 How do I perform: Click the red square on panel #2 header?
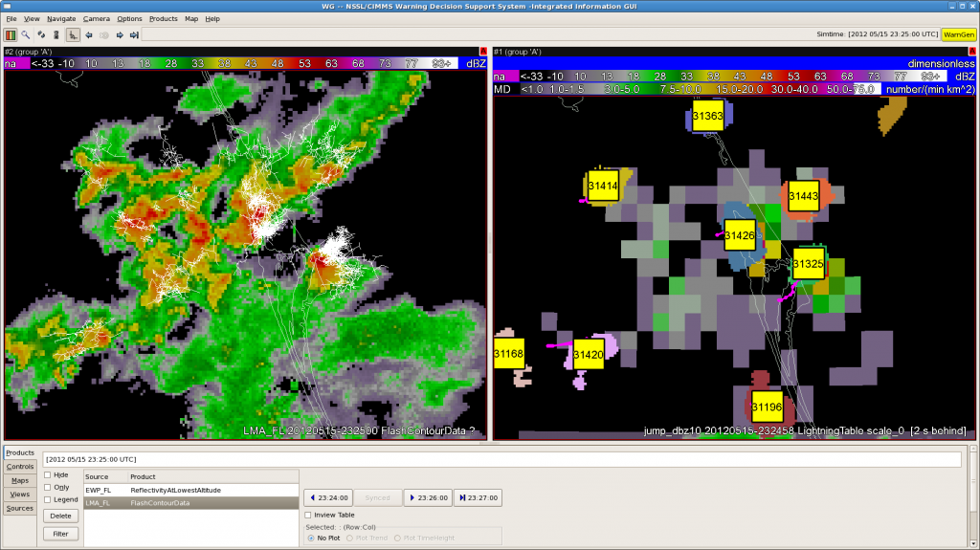(482, 51)
